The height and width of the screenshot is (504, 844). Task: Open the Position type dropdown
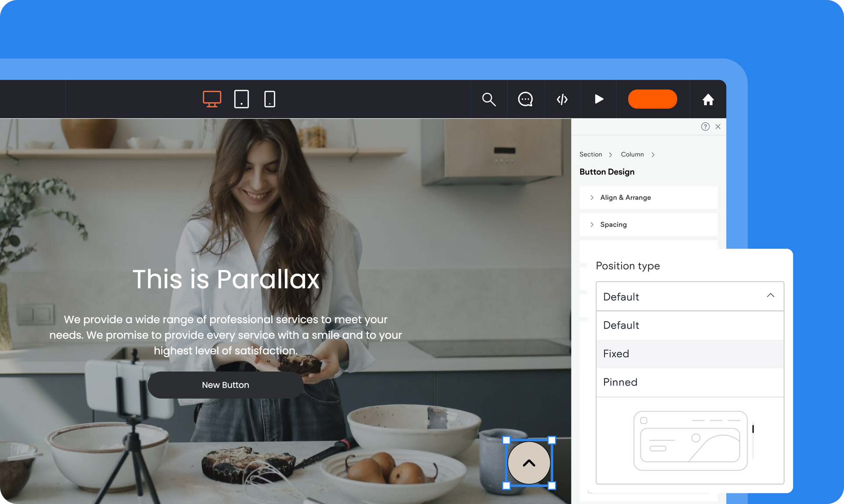point(689,296)
